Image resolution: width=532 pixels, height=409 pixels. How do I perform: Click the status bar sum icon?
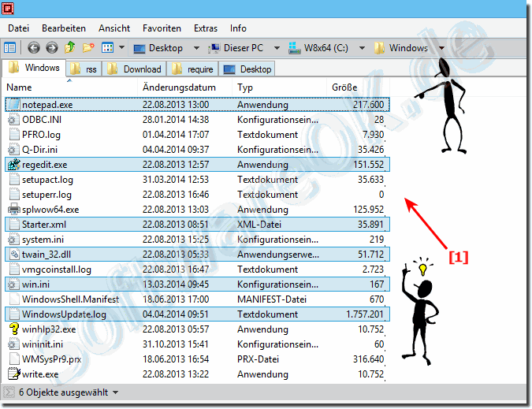pyautogui.click(x=9, y=392)
